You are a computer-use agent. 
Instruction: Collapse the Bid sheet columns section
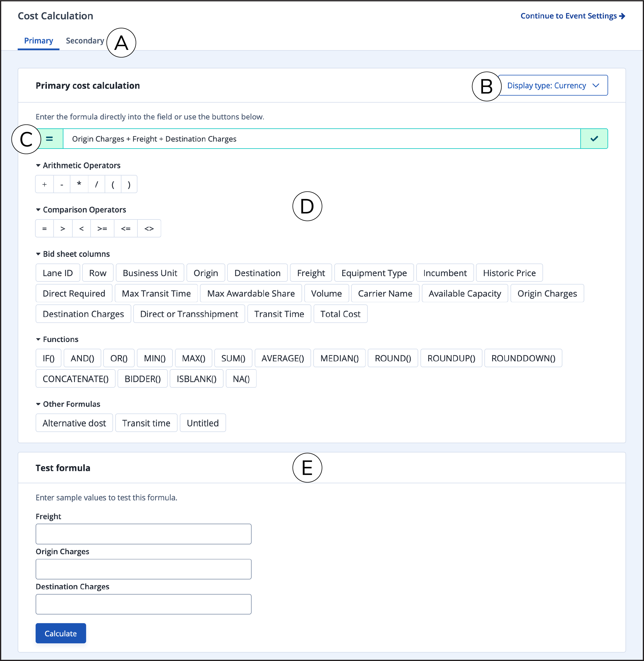pyautogui.click(x=73, y=254)
